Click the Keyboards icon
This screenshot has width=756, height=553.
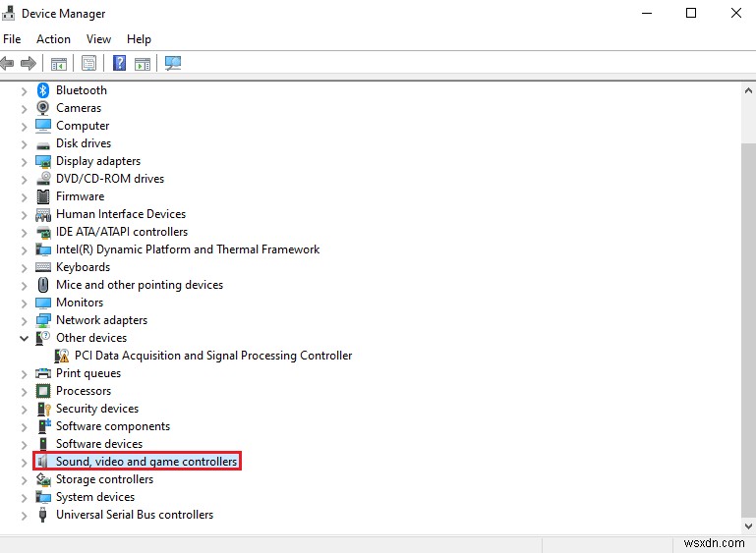tap(43, 267)
